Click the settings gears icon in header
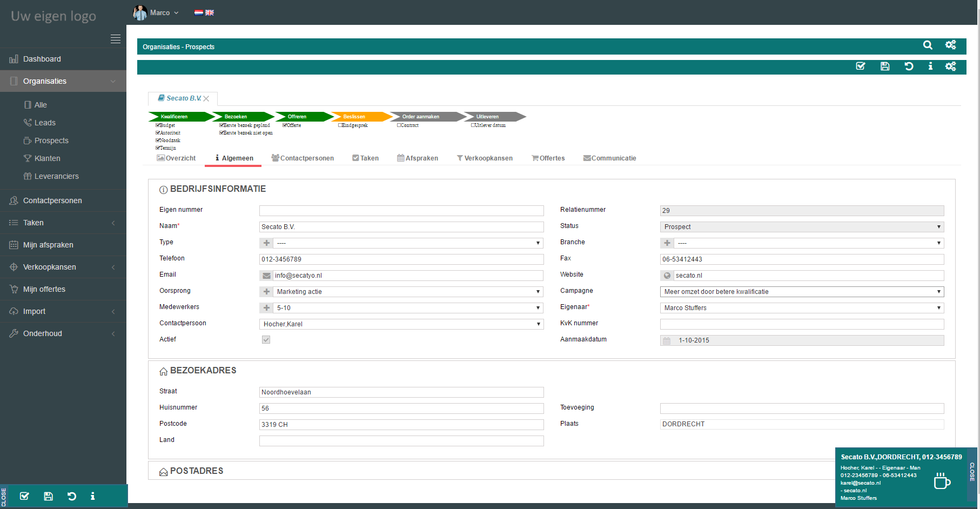Image resolution: width=980 pixels, height=509 pixels. 950,45
